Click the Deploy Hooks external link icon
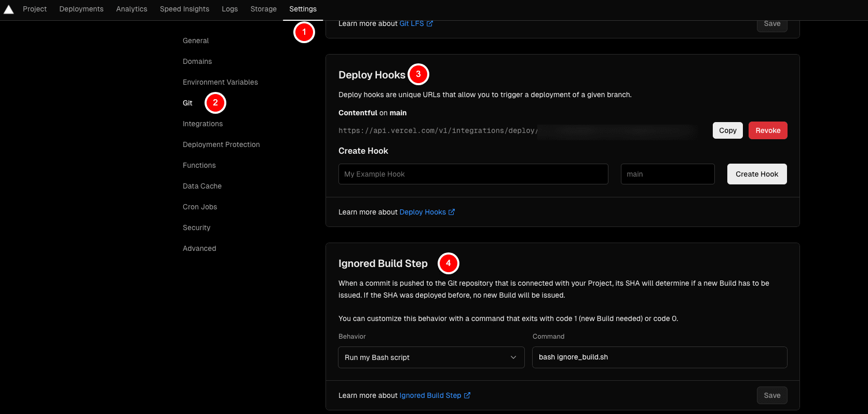The image size is (868, 414). click(x=452, y=212)
